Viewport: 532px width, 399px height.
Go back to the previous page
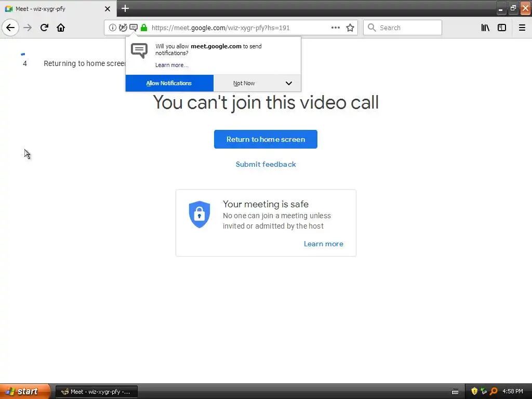click(10, 28)
